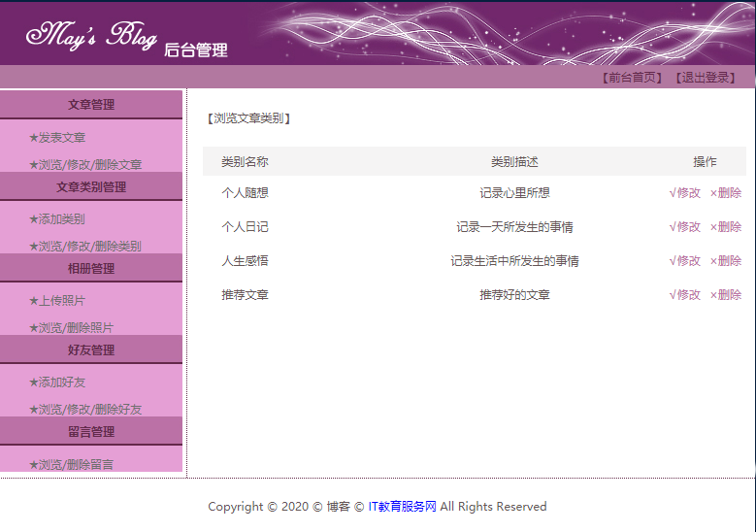The image size is (756, 532).
Task: Click 删除 for the 个人随想 row
Action: (x=726, y=193)
